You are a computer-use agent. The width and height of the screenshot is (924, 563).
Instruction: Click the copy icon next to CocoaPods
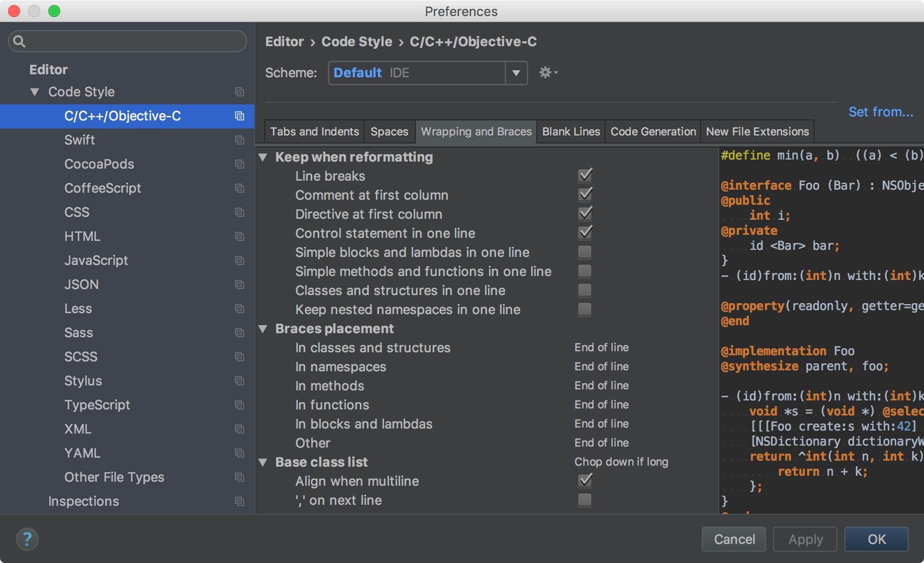coord(240,164)
